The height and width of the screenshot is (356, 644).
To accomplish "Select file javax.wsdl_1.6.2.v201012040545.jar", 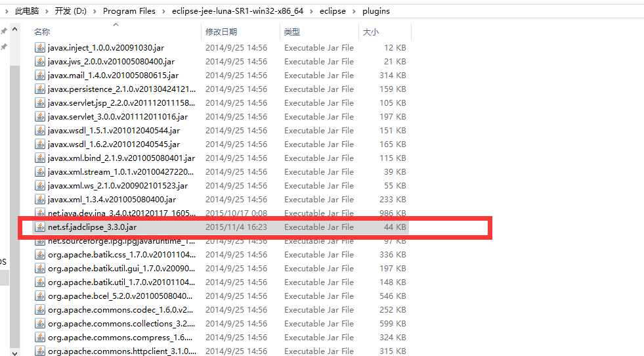I will (x=114, y=145).
